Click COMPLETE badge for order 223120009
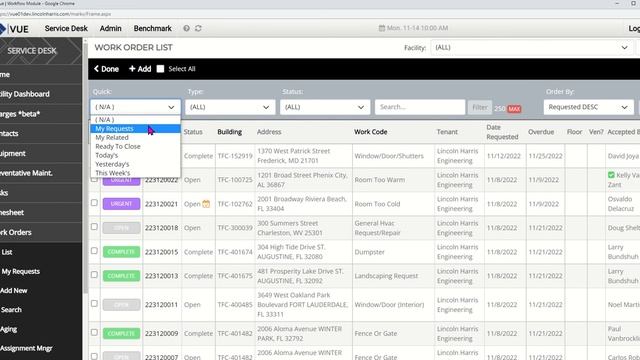 coord(121,333)
